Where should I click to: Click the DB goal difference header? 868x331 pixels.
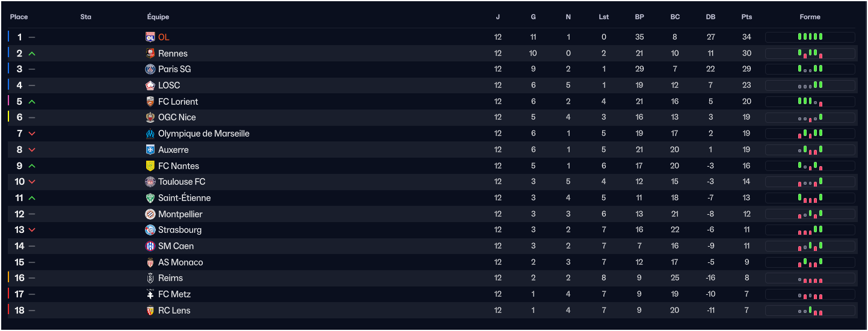tap(711, 17)
